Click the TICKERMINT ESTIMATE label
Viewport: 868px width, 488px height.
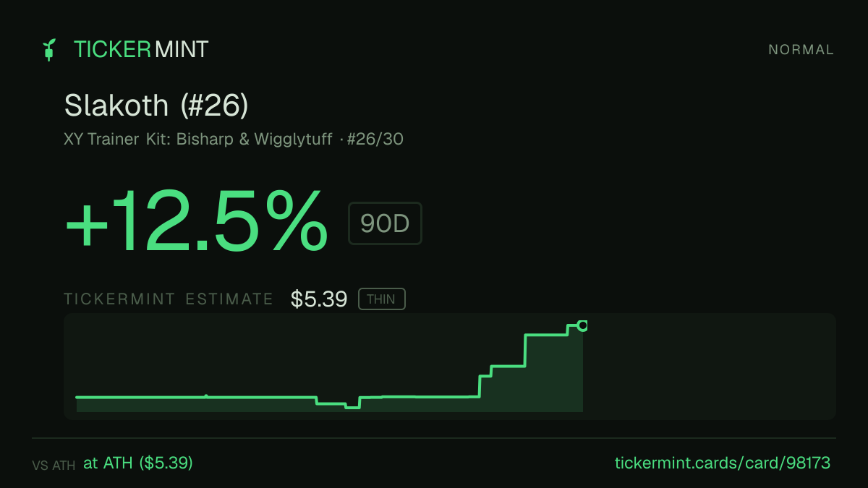[169, 299]
